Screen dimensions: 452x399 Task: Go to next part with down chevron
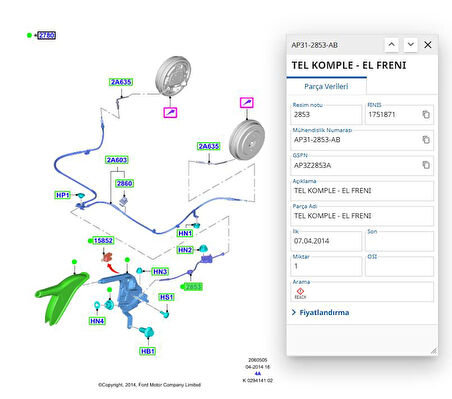[x=411, y=44]
